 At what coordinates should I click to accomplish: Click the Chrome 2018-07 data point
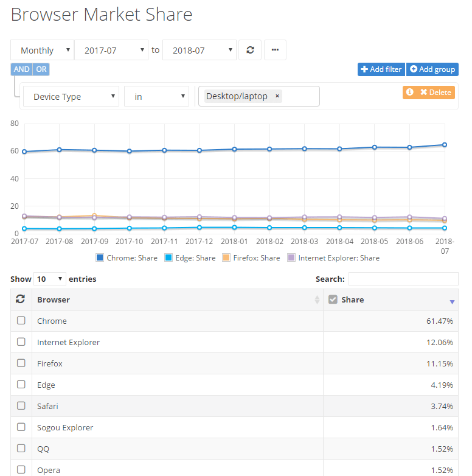pyautogui.click(x=445, y=145)
